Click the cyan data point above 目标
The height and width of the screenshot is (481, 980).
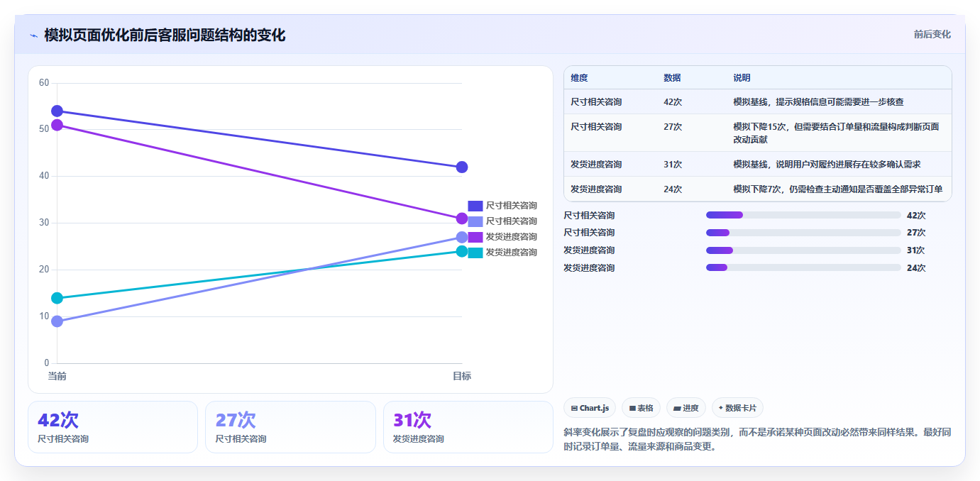462,251
